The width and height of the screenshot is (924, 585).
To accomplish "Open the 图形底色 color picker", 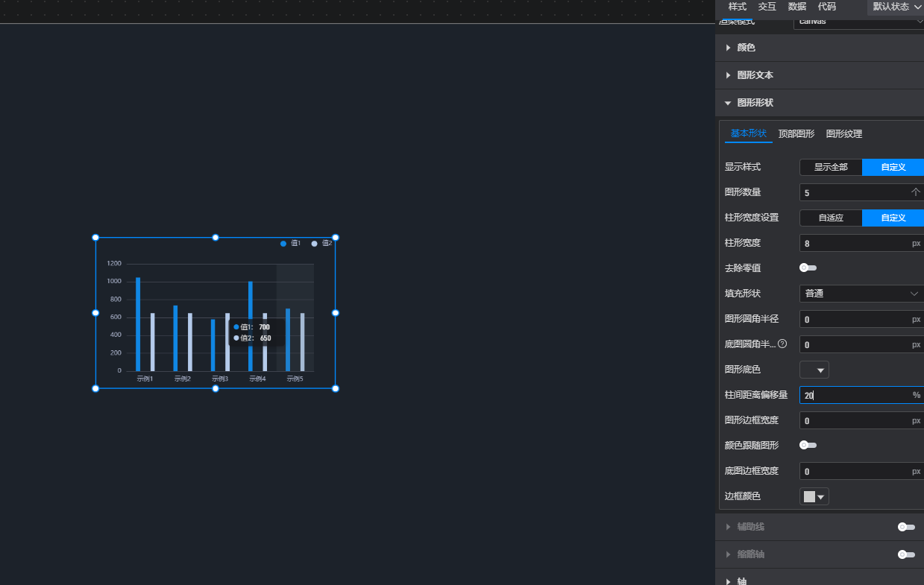I will [x=814, y=370].
